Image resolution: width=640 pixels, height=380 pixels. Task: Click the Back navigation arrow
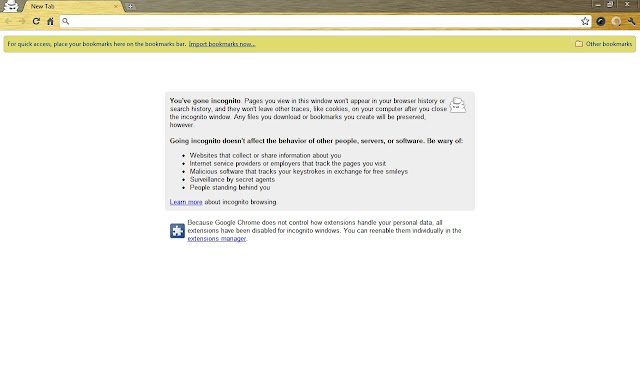point(8,21)
